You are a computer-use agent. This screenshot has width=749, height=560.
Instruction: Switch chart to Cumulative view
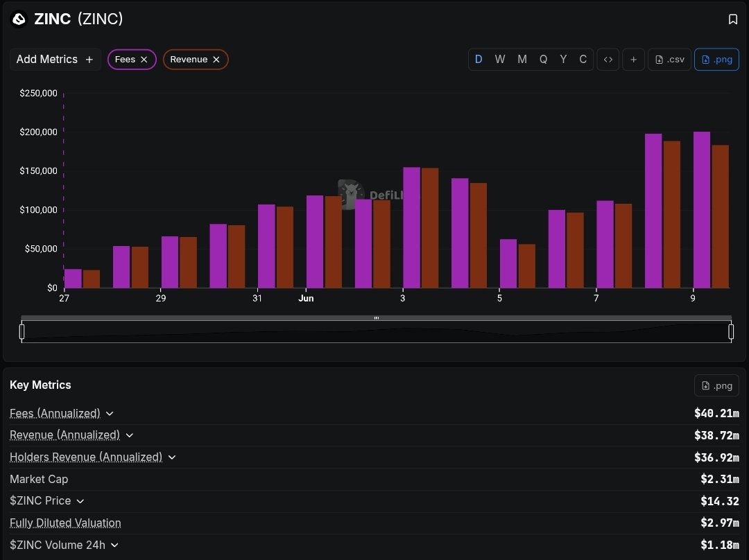click(x=583, y=59)
